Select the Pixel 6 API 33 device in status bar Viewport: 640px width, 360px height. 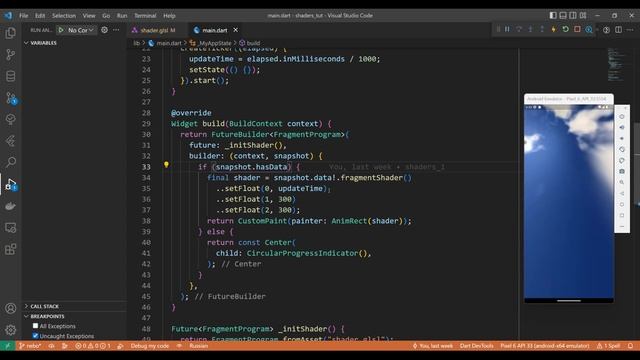click(545, 346)
